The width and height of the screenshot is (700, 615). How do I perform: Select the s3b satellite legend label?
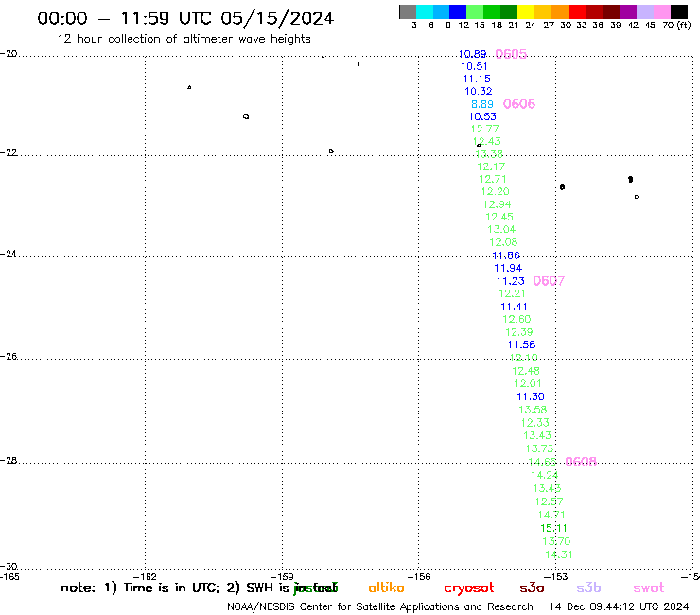588,588
